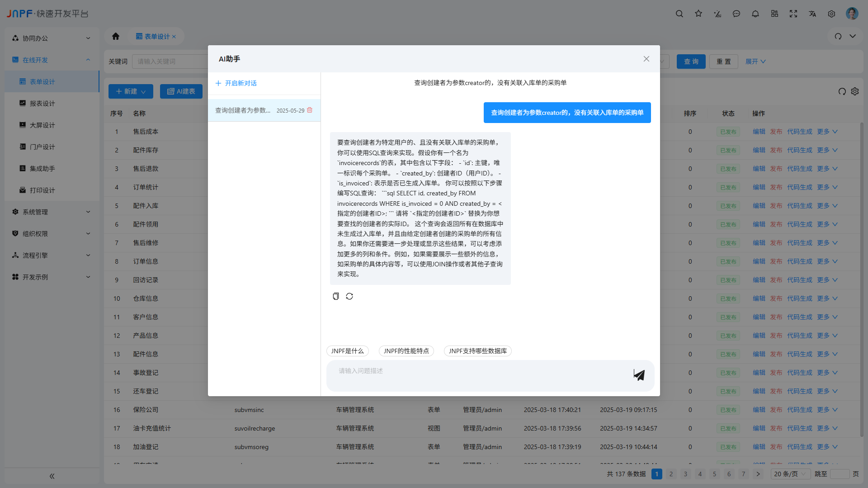Go to page 2 in pagination
Viewport: 868px width, 488px height.
(671, 474)
